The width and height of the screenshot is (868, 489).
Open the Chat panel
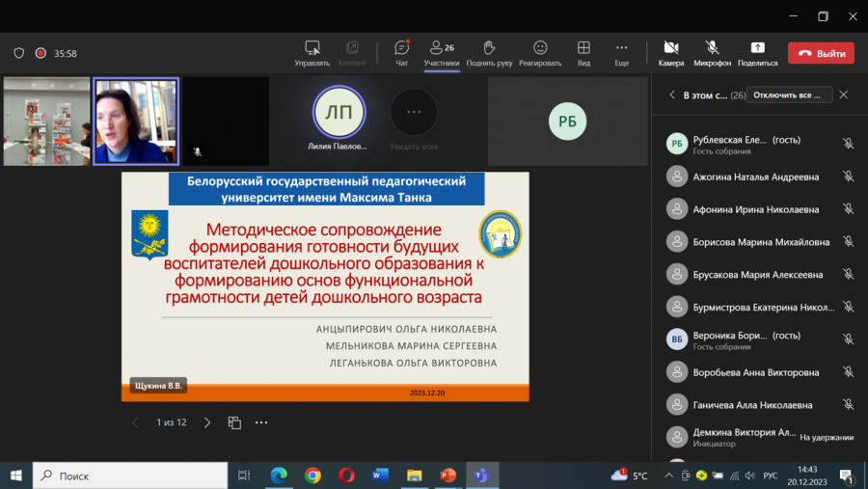click(x=401, y=53)
